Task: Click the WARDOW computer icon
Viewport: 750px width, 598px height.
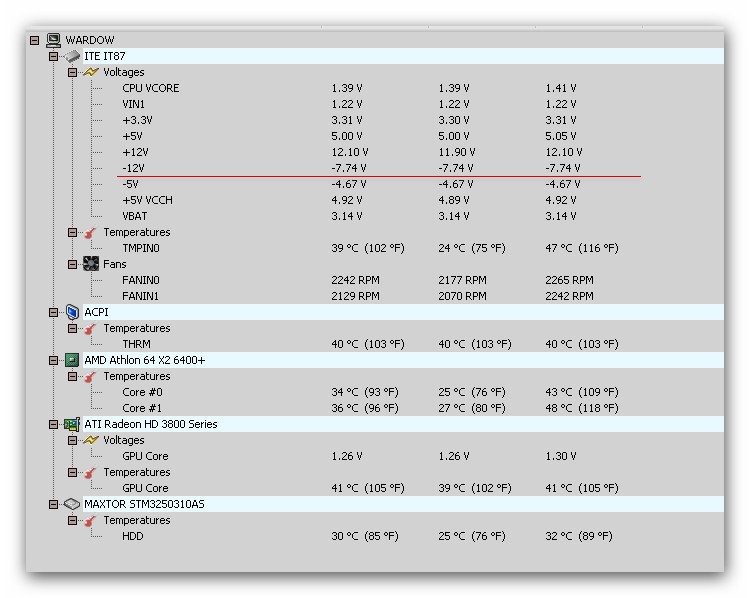Action: pos(54,40)
